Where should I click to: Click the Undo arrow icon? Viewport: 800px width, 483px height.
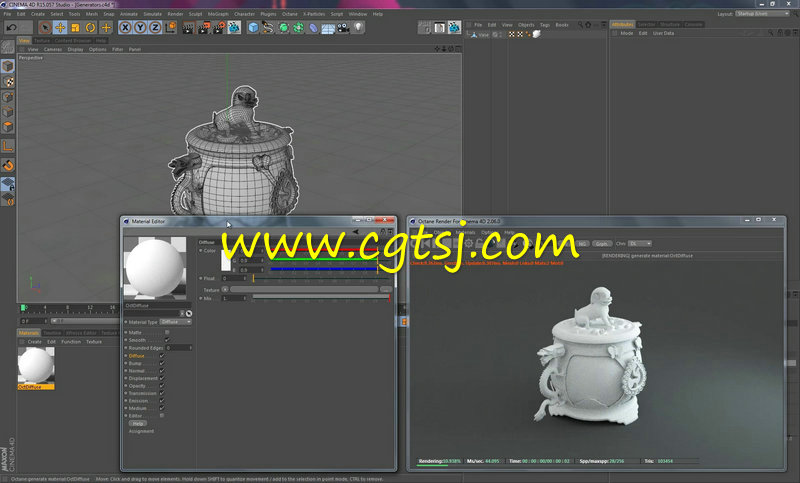(x=11, y=28)
